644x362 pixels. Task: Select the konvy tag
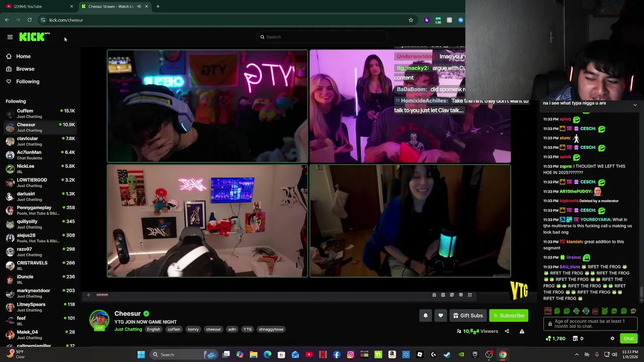(x=193, y=329)
